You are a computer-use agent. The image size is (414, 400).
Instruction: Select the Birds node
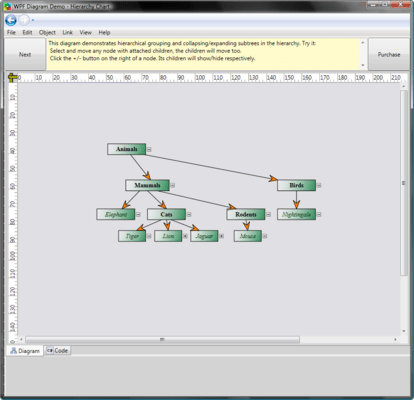click(296, 185)
